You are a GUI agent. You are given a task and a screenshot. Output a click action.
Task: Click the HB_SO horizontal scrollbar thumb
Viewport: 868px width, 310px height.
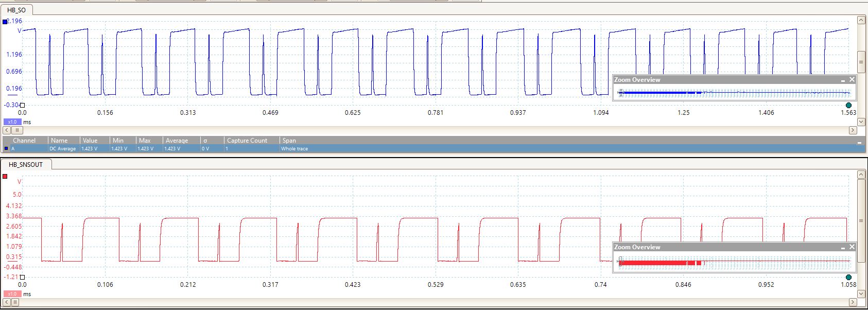(16, 130)
